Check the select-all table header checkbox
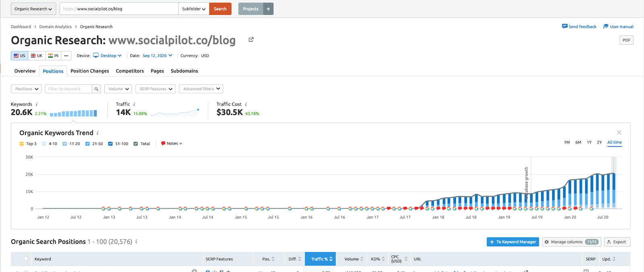644x272 pixels. click(x=26, y=259)
